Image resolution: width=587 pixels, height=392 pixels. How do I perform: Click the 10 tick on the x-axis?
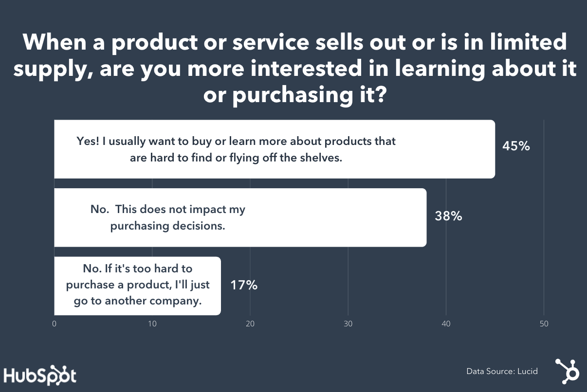[x=152, y=324]
